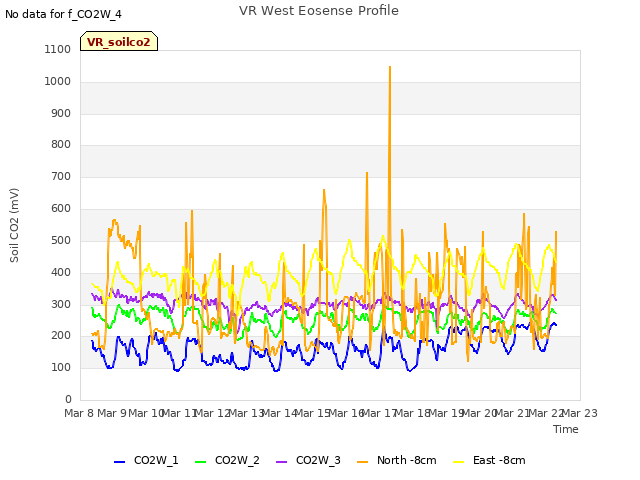Select the chart title VR West Eosense Profile
The height and width of the screenshot is (480, 640).
(x=319, y=11)
